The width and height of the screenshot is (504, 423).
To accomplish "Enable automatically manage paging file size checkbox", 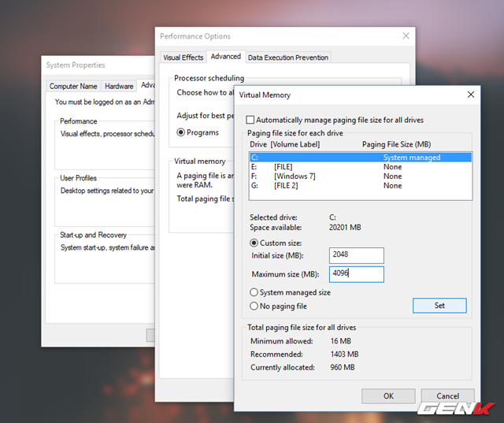I will 250,120.
